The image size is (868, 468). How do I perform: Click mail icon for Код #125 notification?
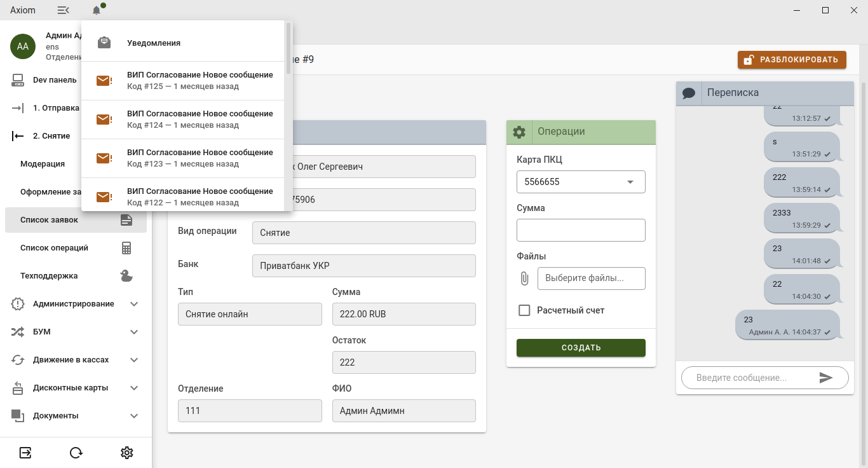(104, 81)
